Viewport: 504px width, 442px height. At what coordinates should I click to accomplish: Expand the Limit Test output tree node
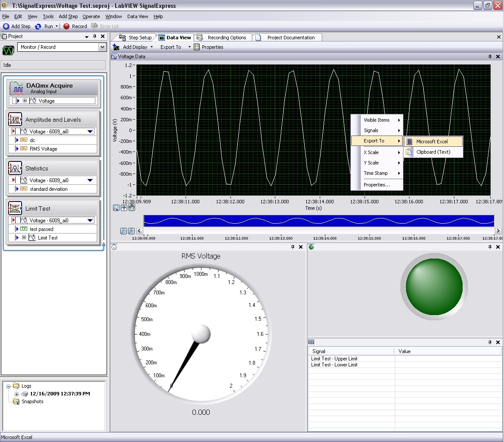(24, 237)
